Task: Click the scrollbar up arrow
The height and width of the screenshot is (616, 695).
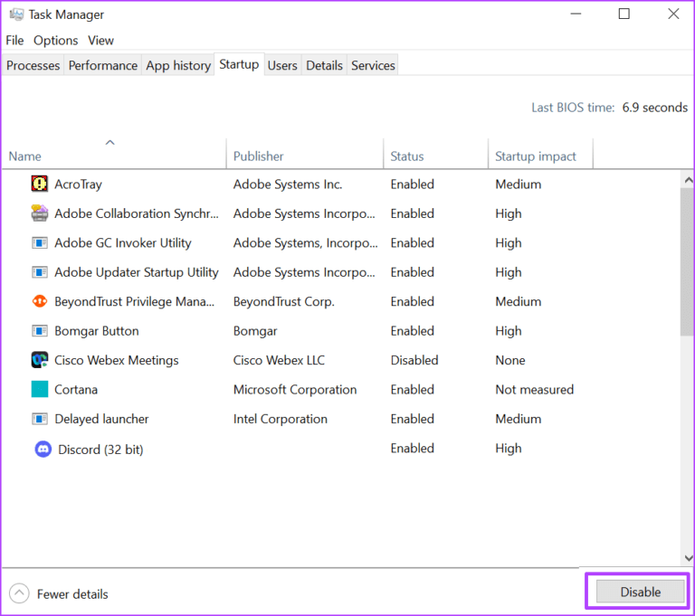Action: pyautogui.click(x=688, y=180)
